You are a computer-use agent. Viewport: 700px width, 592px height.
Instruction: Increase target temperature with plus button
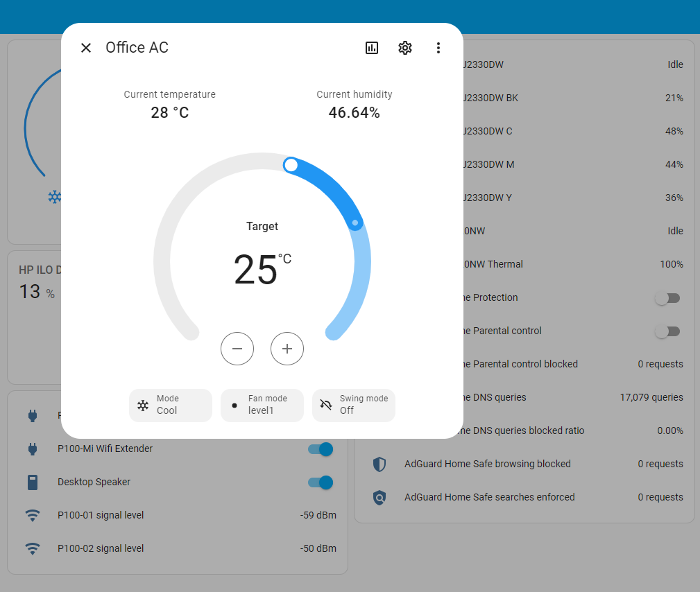pos(287,349)
